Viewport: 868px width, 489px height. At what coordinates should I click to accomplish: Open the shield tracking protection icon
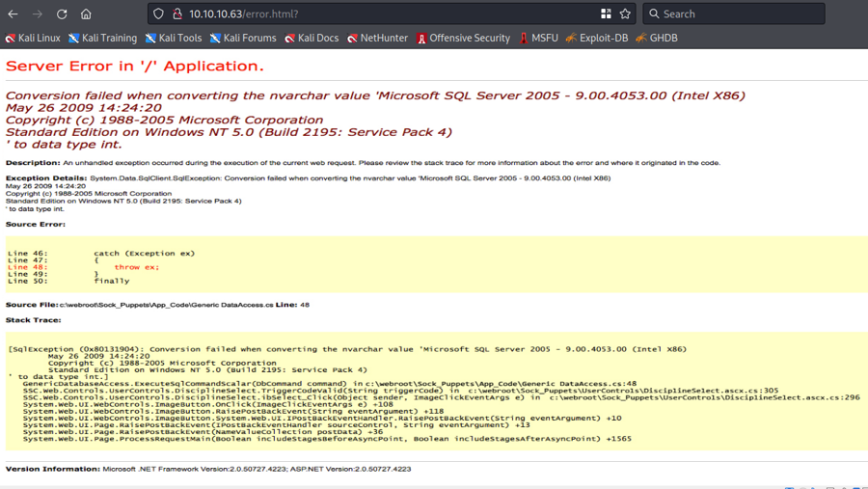tap(159, 14)
